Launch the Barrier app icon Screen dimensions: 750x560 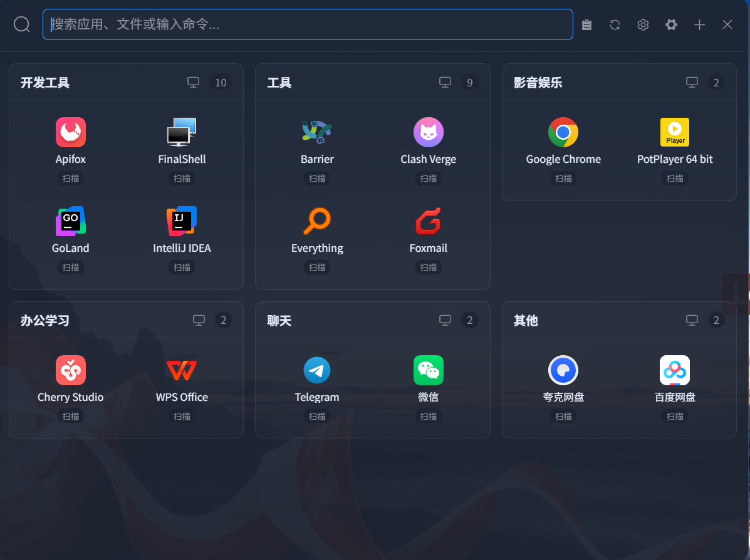(x=317, y=132)
